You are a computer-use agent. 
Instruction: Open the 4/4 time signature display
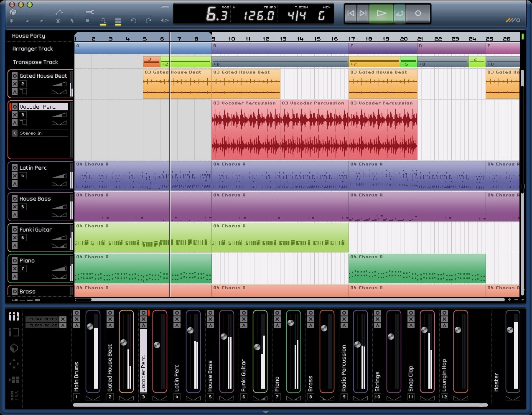297,16
